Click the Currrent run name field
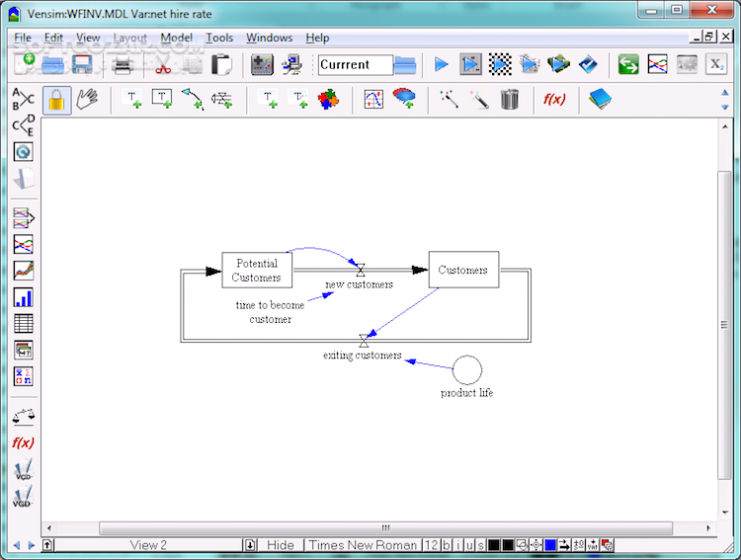Viewport: 741px width, 560px height. (356, 65)
